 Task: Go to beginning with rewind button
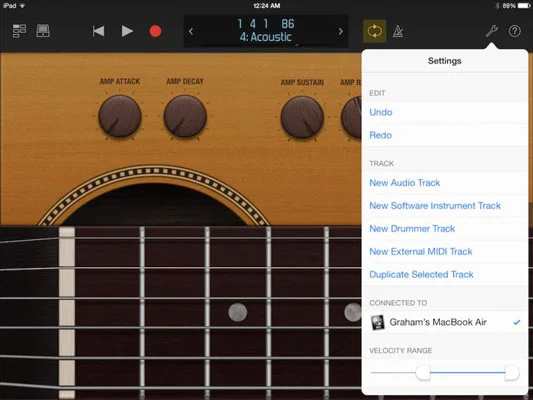click(98, 31)
